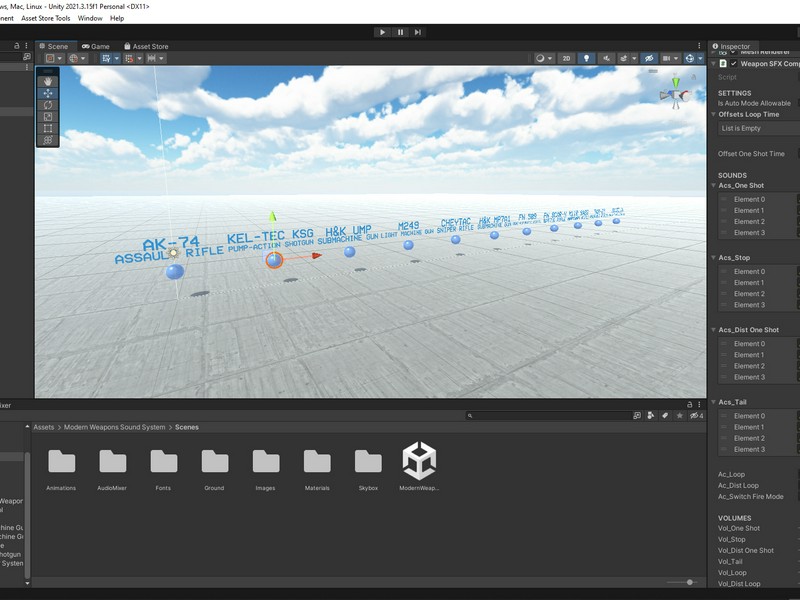Screen dimensions: 800x600
Task: Click the Search by Type filter icon
Action: coord(651,416)
